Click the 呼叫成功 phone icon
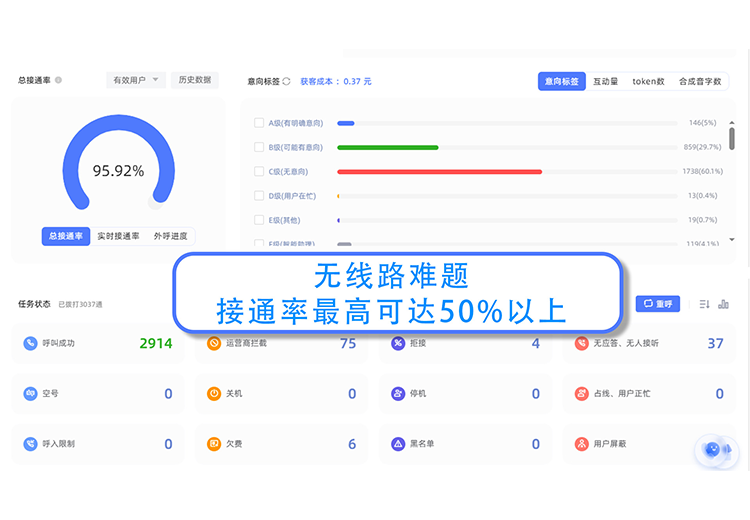This screenshot has height=520, width=750. 30,343
